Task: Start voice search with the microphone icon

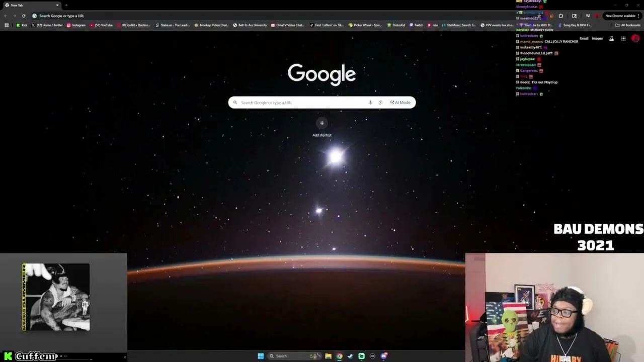Action: [370, 103]
